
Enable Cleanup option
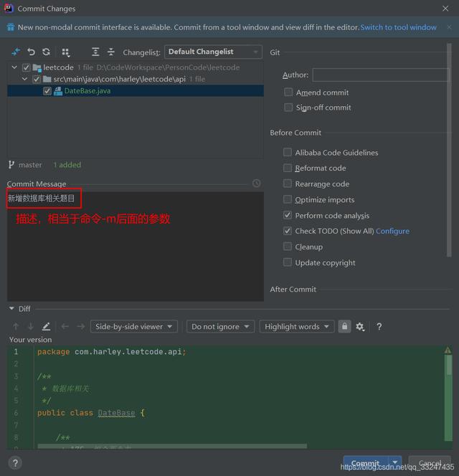click(288, 247)
